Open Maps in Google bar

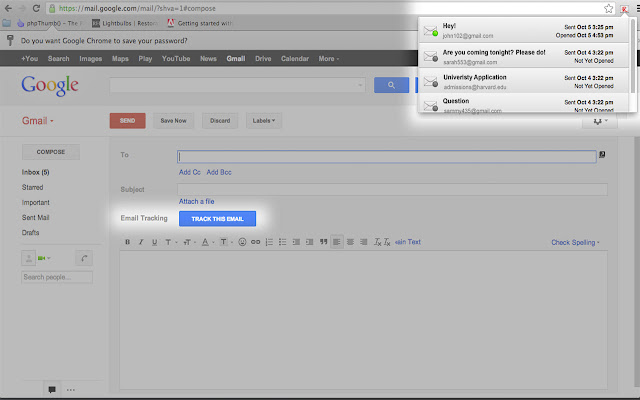[x=120, y=59]
